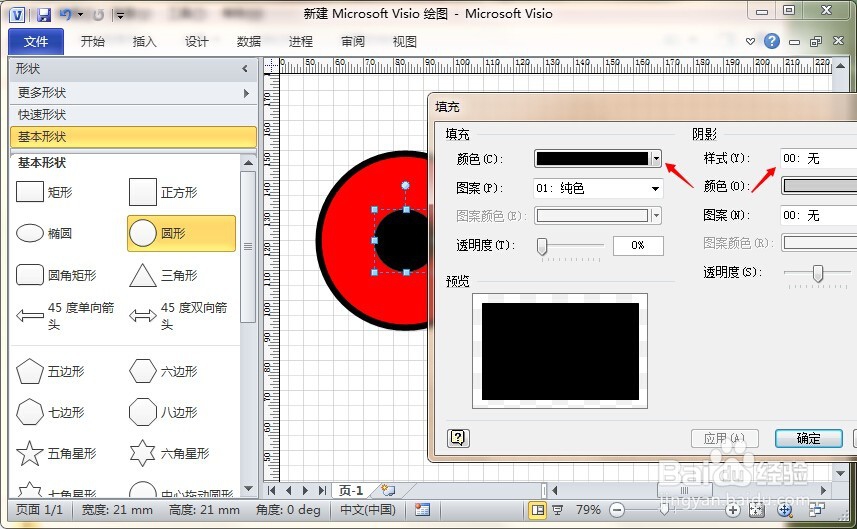Pick the 六边形 hexagon shape
Viewport: 857px width, 529px height.
tap(163, 372)
